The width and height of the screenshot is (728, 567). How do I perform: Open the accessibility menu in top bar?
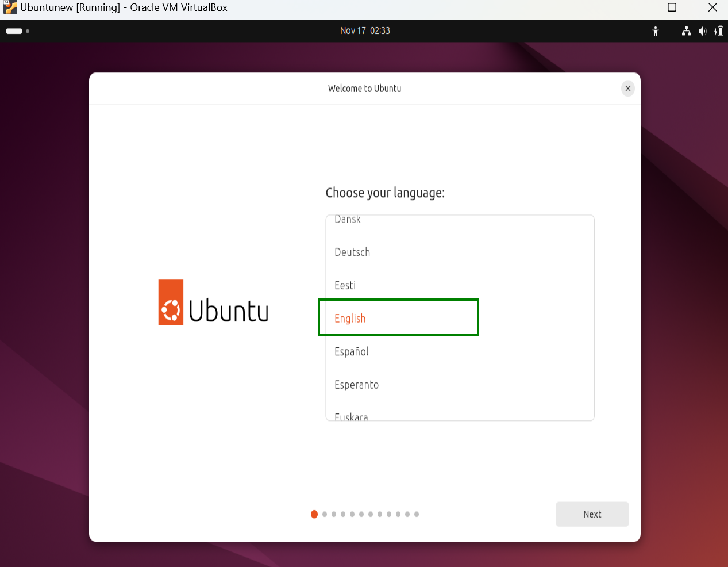(656, 31)
